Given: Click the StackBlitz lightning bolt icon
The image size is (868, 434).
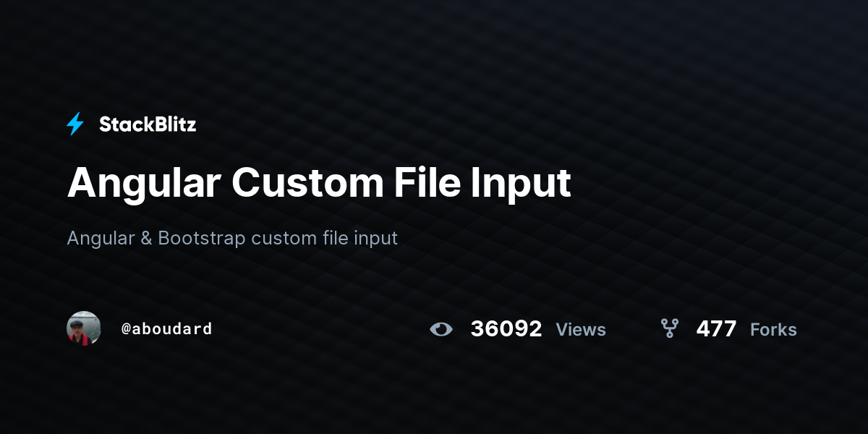Looking at the screenshot, I should pos(75,124).
